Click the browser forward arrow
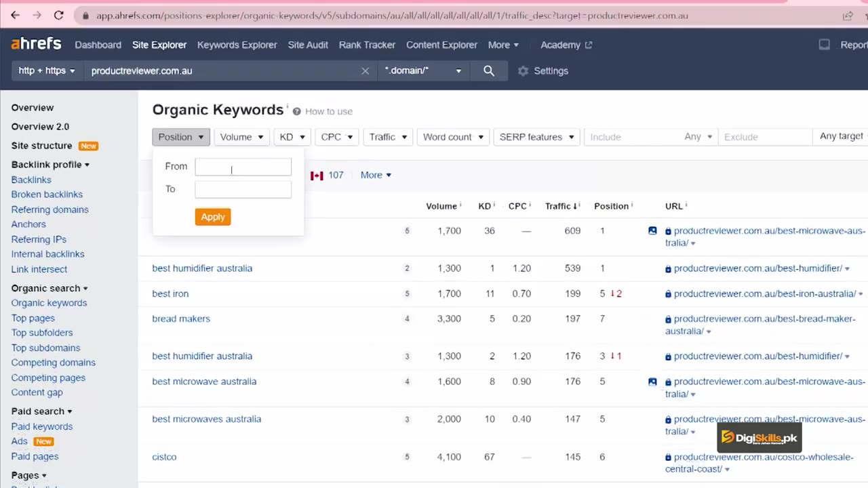This screenshot has width=868, height=488. [x=37, y=15]
